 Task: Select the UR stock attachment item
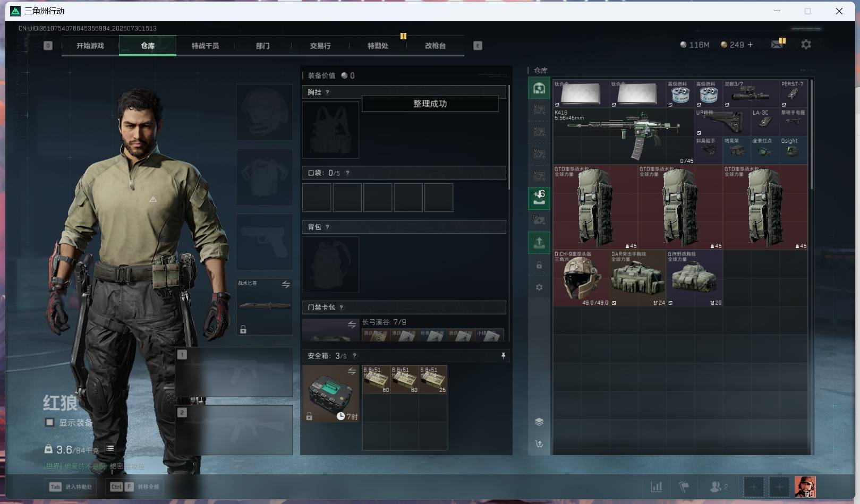(723, 122)
